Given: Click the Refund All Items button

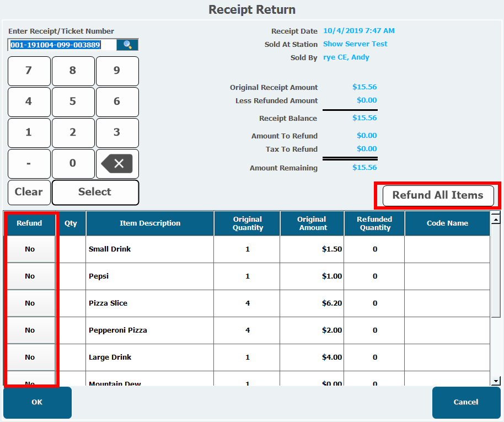Looking at the screenshot, I should point(437,195).
